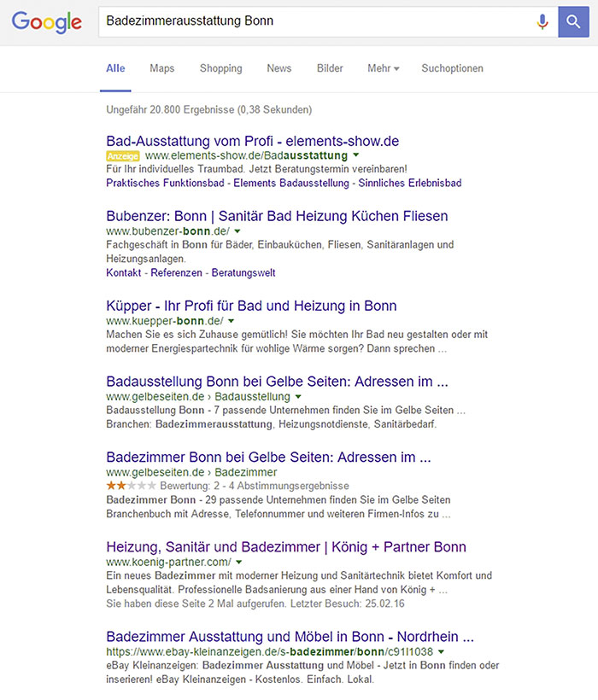The image size is (598, 700).
Task: Open Bubenzer Kontakt sitelink
Action: 124,273
